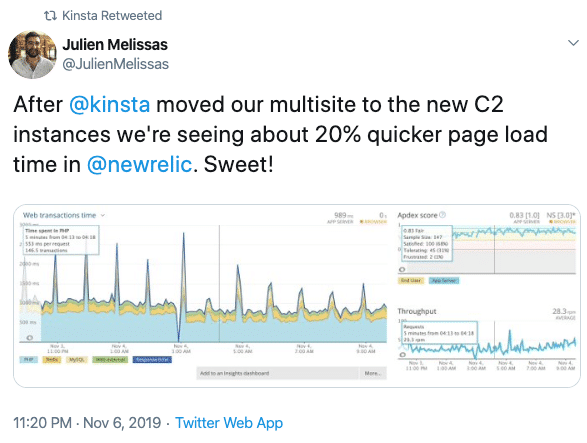Toggle the App Server Apdex legend
587x443 pixels.
tap(444, 280)
